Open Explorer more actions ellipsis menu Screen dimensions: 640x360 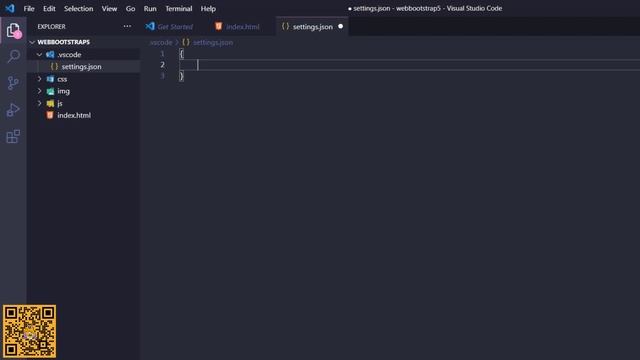pos(127,27)
